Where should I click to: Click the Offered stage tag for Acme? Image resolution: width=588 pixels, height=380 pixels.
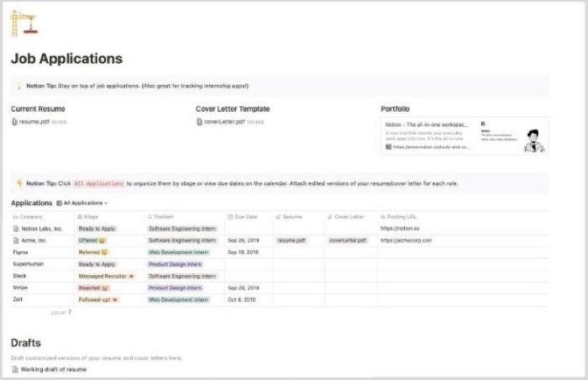[92, 240]
